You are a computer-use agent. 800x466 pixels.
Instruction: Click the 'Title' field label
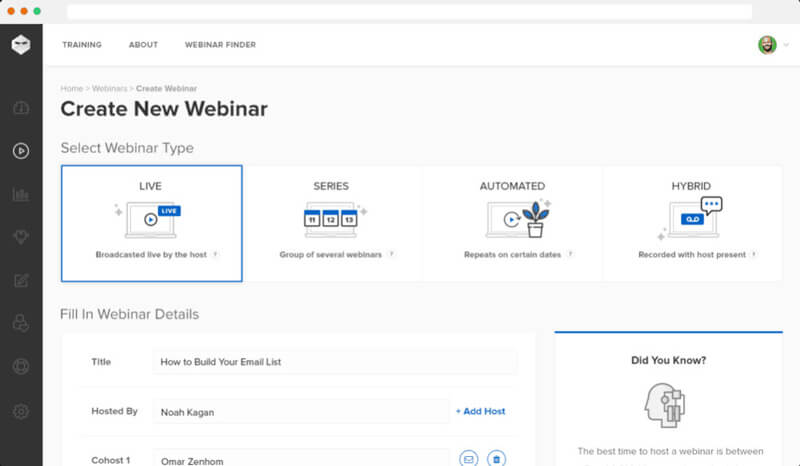point(101,361)
